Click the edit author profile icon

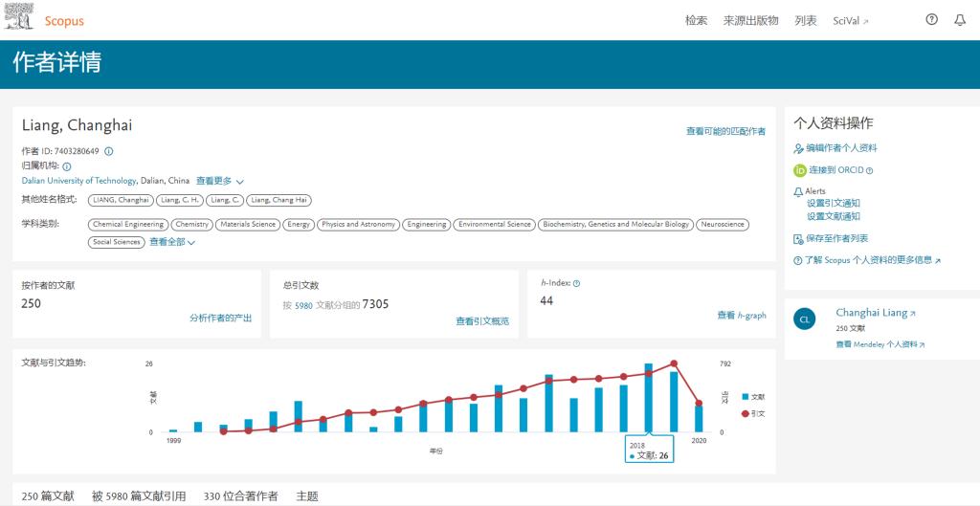click(x=799, y=148)
